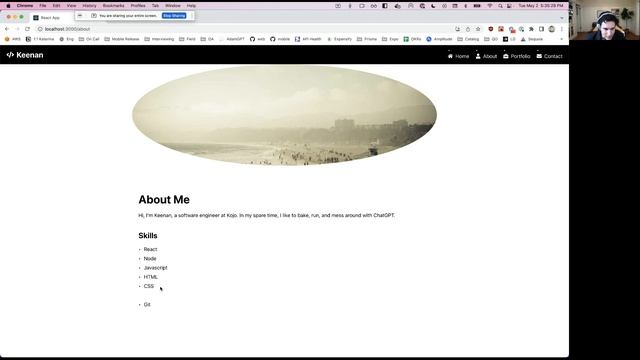Navigate to the About link
The width and height of the screenshot is (640, 360).
coord(490,56)
